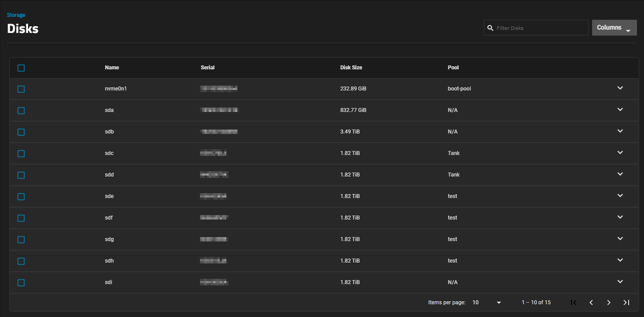Expand details for disk sdc

(620, 153)
